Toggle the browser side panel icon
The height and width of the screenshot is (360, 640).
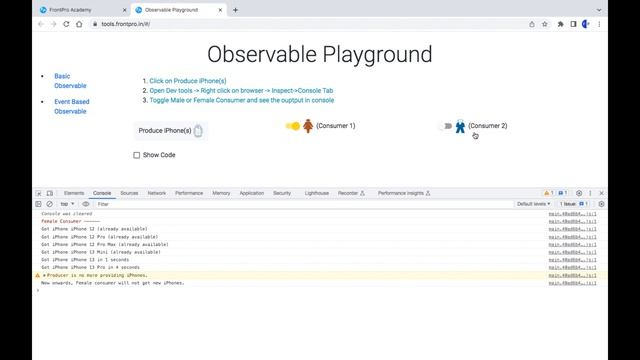[573, 24]
